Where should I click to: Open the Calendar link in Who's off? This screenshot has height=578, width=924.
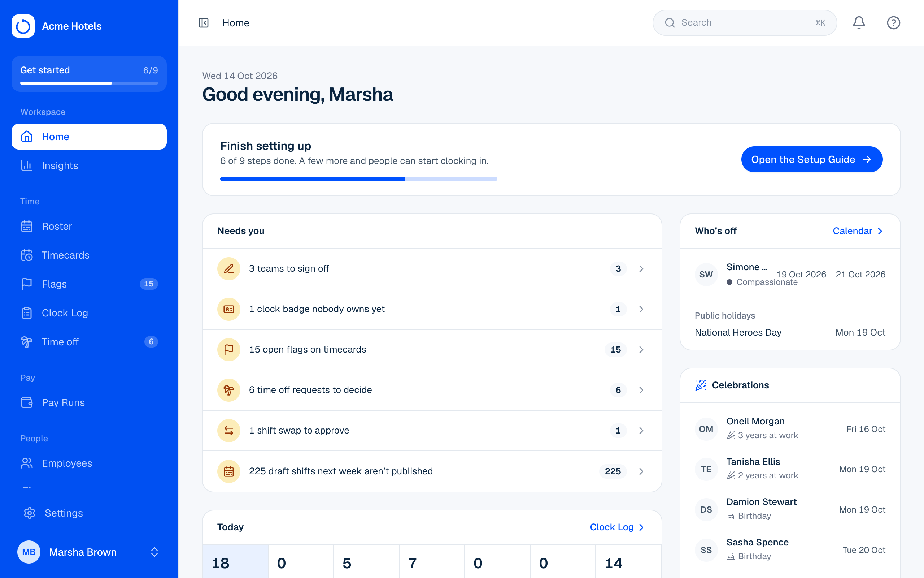coord(858,231)
